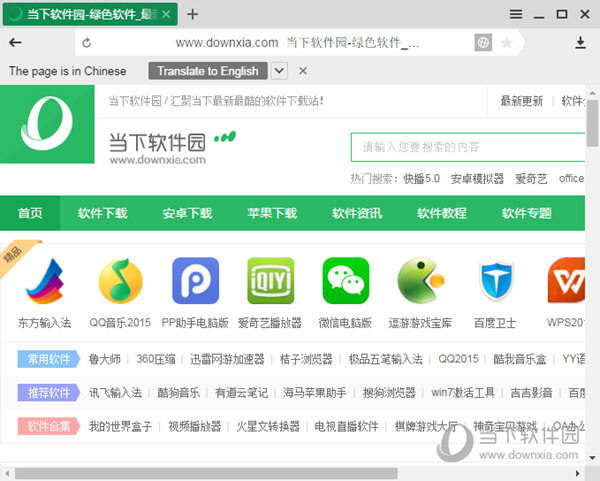Click the 东方输入法 text label

[x=44, y=323]
